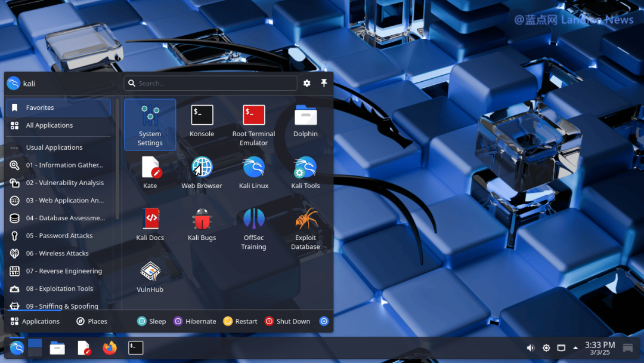Viewport: 644px width, 363px height.
Task: Open Kali Linux website shortcut
Action: tap(253, 173)
